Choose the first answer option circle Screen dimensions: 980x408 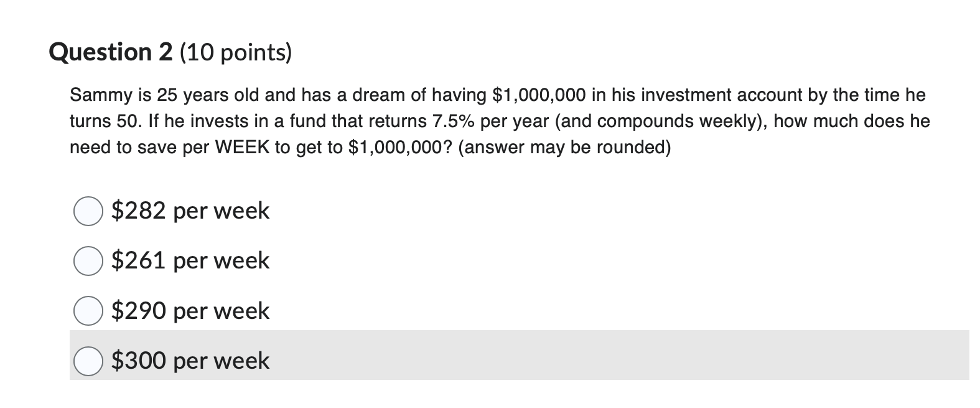point(89,211)
